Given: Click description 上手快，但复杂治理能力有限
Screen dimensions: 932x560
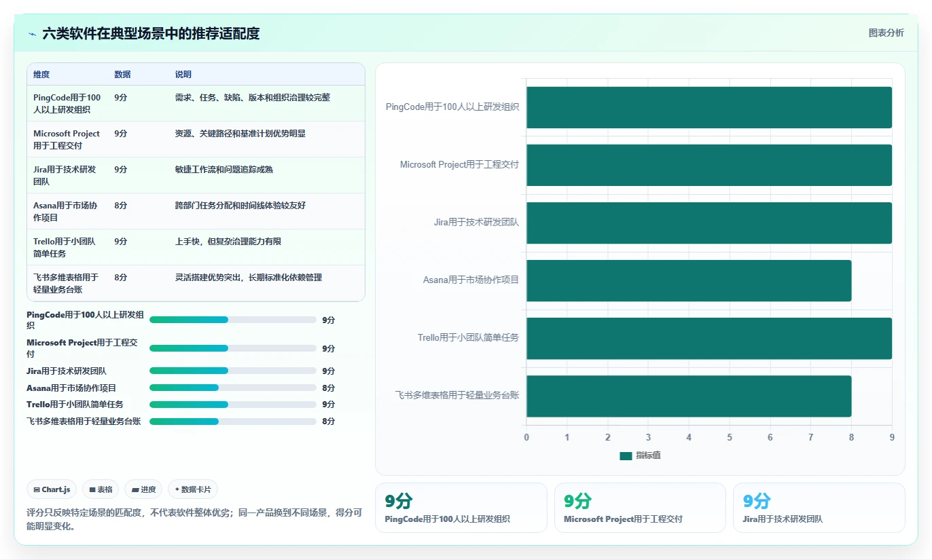Looking at the screenshot, I should click(228, 242).
